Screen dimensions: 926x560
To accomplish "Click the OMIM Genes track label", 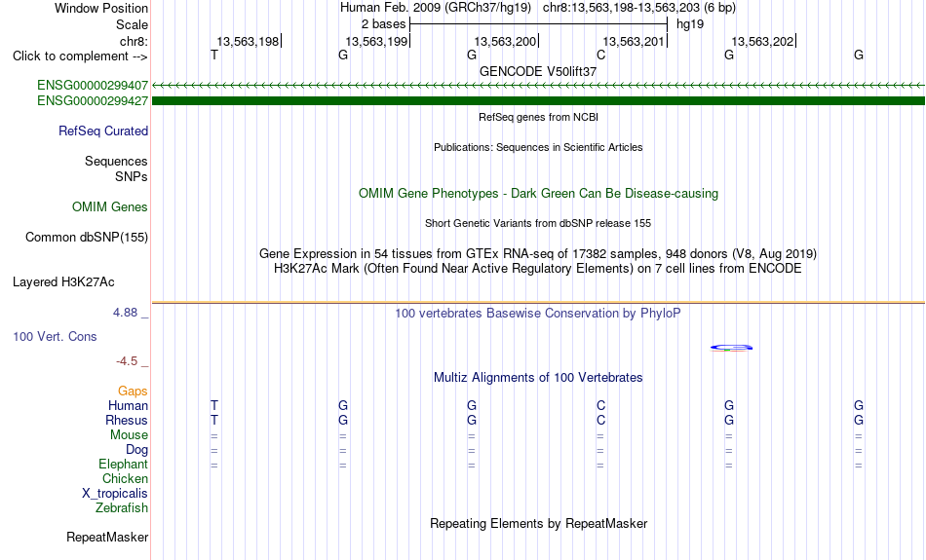I will (x=109, y=207).
